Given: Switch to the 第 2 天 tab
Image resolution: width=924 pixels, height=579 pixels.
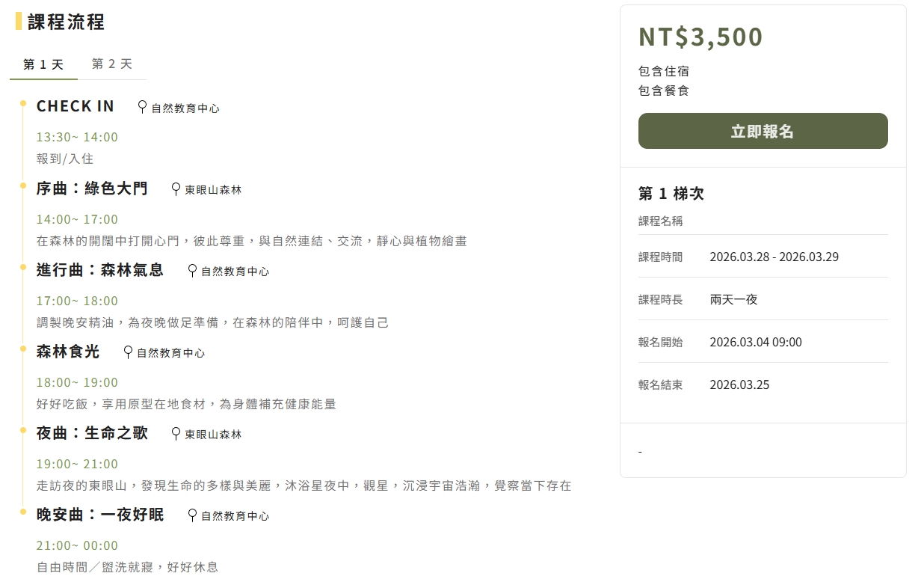Looking at the screenshot, I should pos(112,64).
